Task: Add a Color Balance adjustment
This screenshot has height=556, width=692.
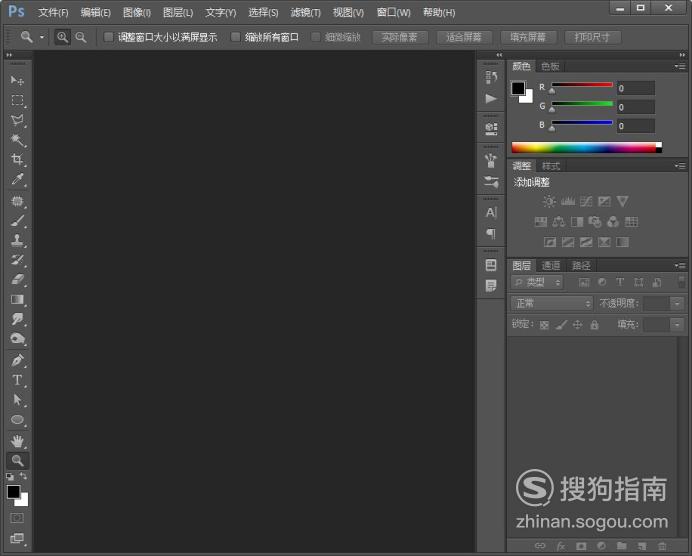Action: click(559, 222)
